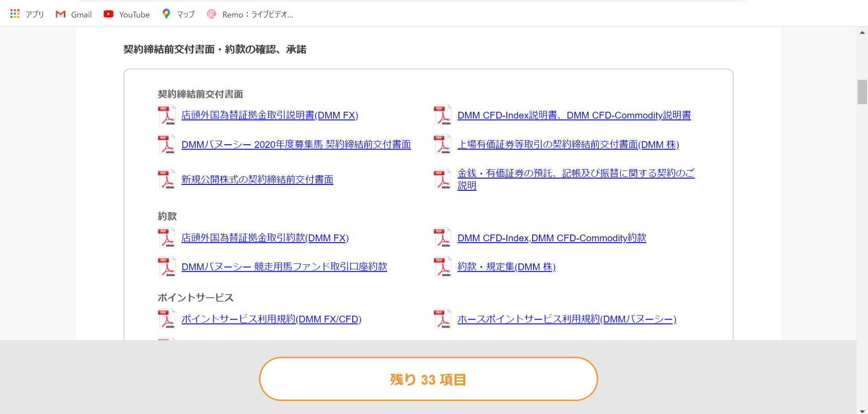Screen dimensions: 868x414
Task: Open the マップ bookmark
Action: tap(178, 14)
